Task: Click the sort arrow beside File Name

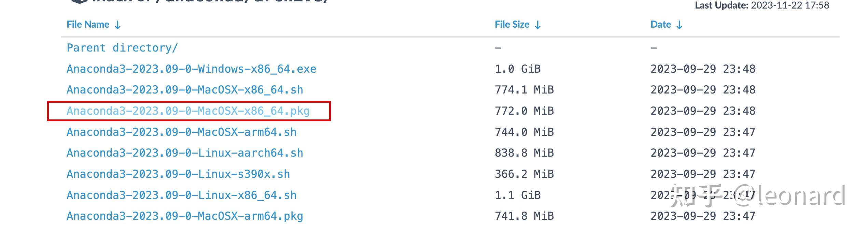Action: (118, 25)
